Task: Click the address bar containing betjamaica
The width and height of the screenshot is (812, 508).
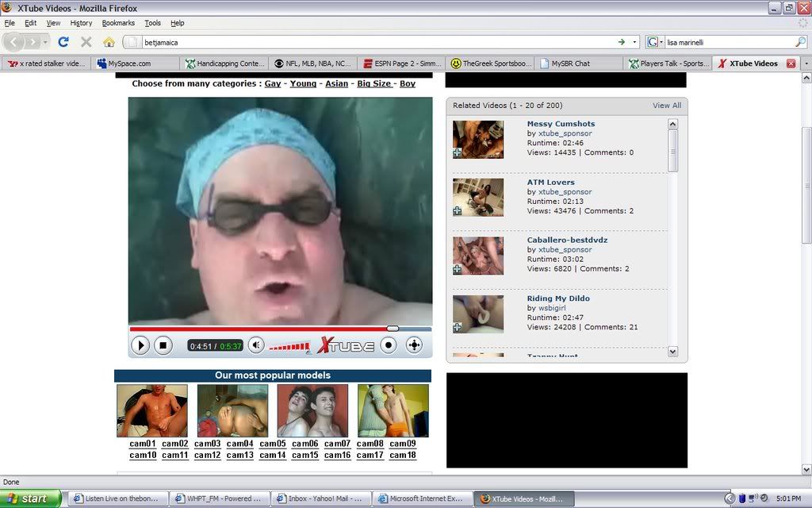Action: (x=380, y=42)
